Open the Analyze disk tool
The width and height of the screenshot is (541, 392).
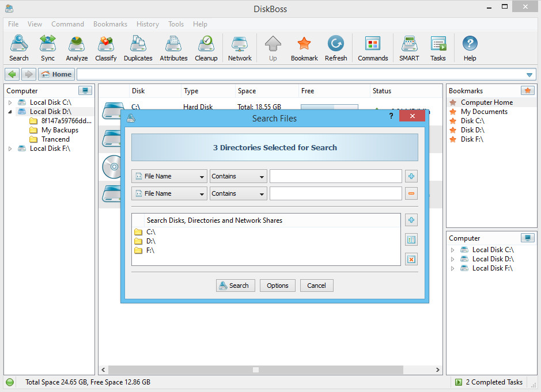pos(77,48)
